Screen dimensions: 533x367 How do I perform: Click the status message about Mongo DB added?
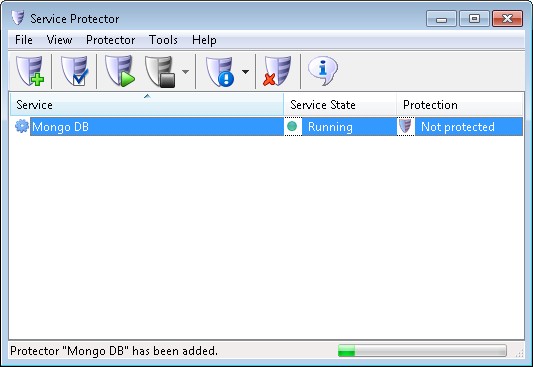(x=114, y=351)
